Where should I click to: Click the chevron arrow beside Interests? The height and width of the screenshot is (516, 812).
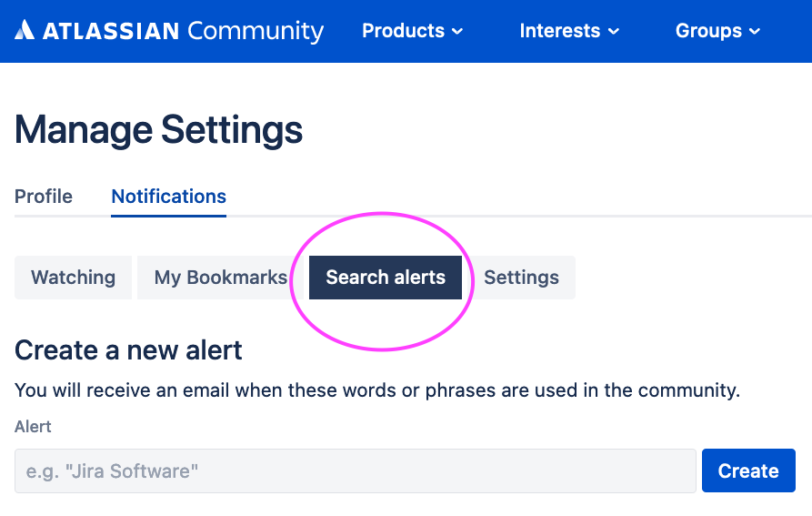(614, 32)
